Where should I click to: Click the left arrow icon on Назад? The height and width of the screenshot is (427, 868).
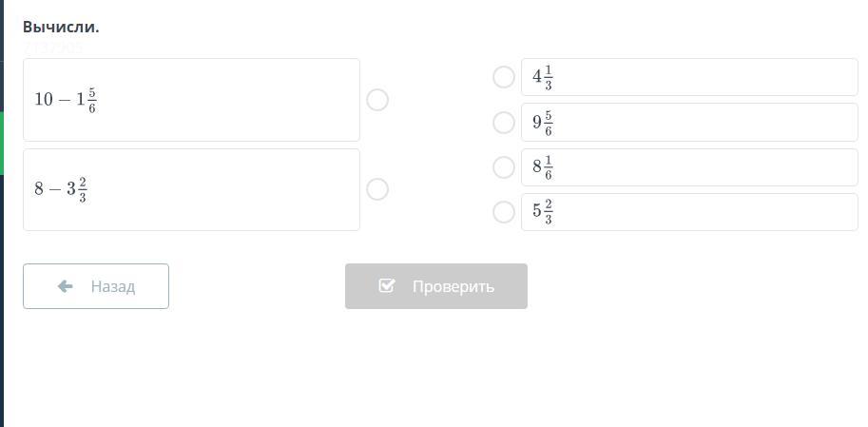tap(65, 286)
